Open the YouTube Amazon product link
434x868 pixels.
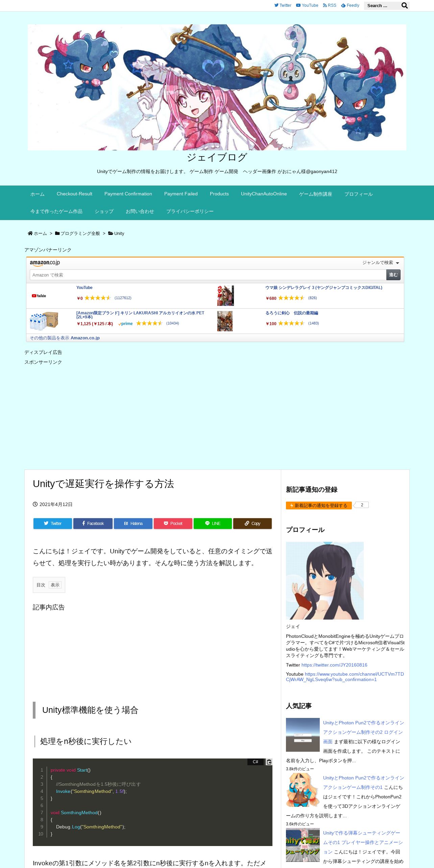[x=84, y=288]
